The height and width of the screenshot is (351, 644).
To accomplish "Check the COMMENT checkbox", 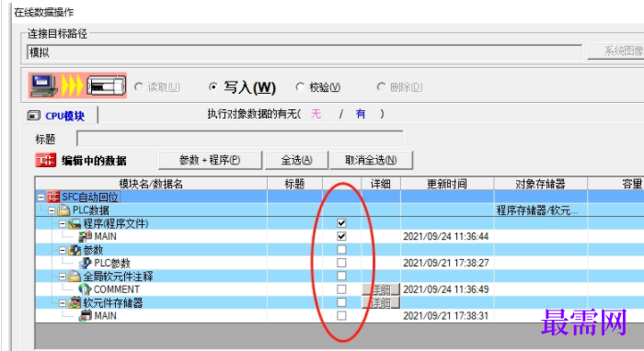I will coord(341,289).
